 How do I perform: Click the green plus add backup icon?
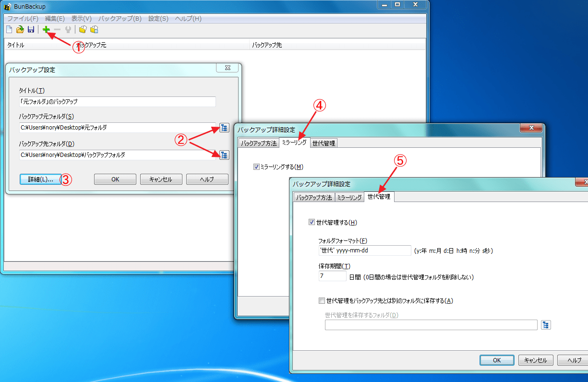tap(46, 30)
